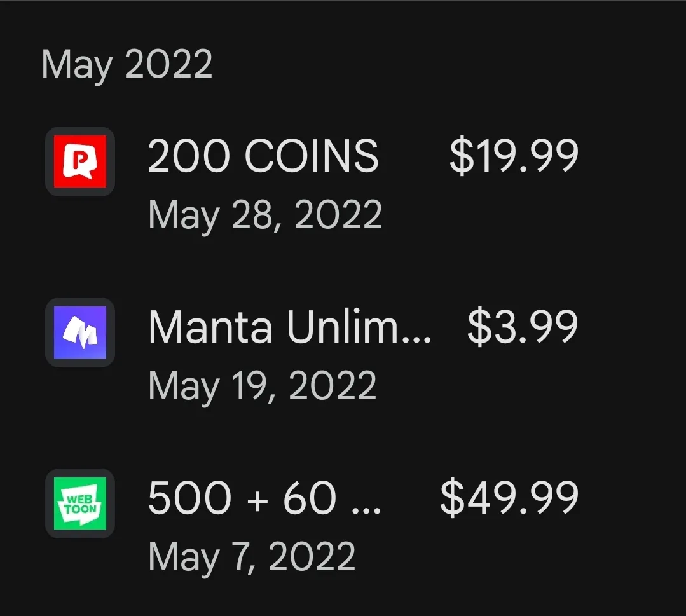The image size is (686, 616).
Task: Click the white M logo on purple
Action: [79, 332]
